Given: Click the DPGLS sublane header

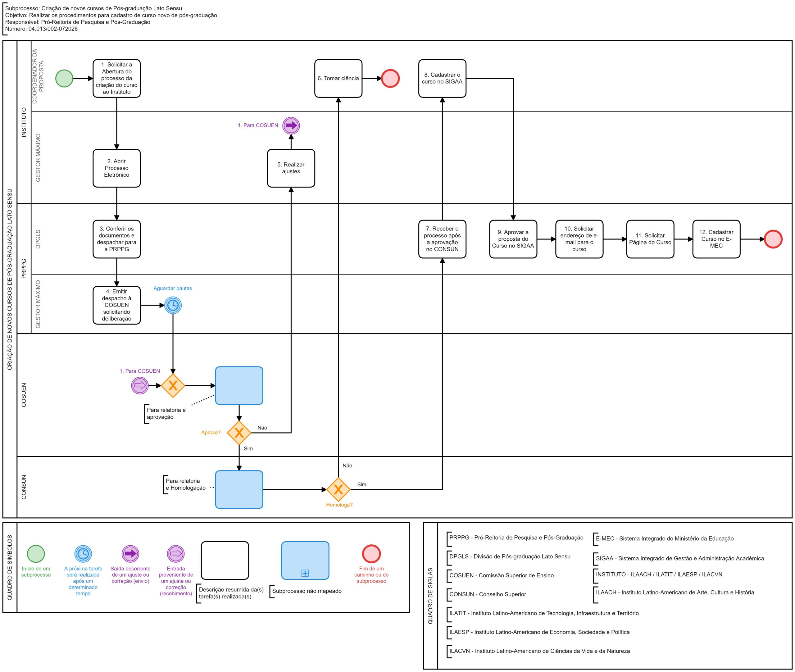Looking at the screenshot, I should pyautogui.click(x=38, y=239).
